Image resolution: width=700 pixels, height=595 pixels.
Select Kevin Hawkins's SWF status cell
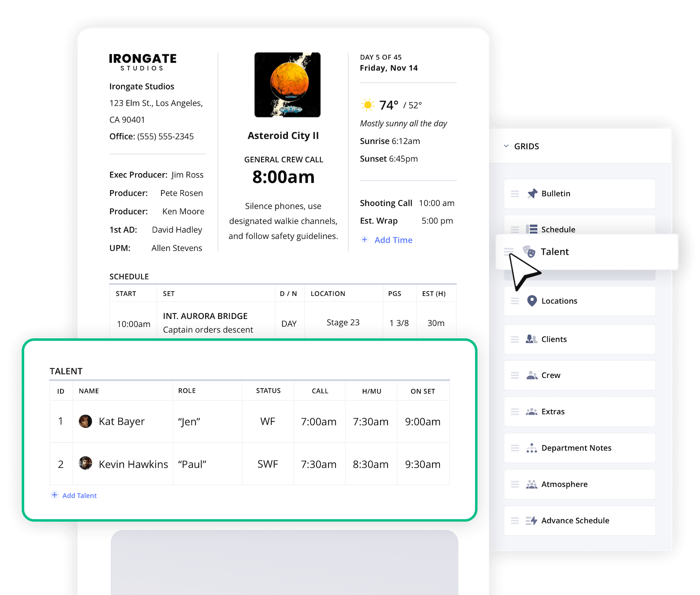point(268,464)
